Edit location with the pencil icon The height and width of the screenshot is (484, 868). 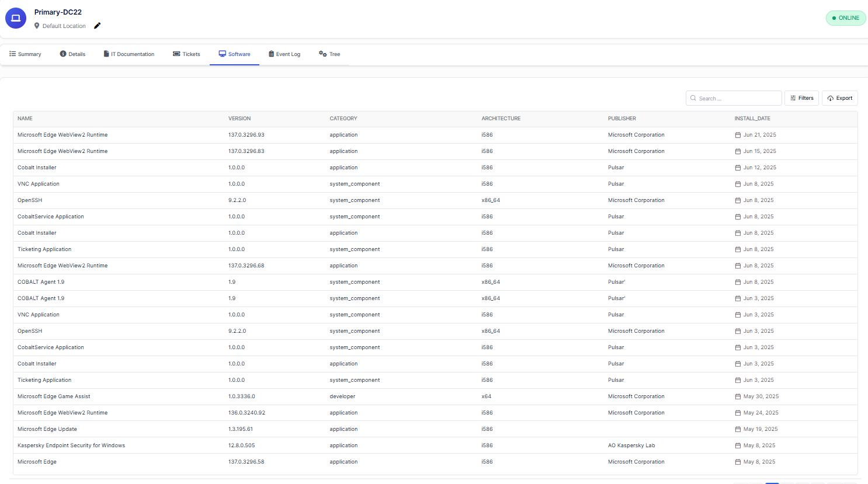tap(98, 26)
